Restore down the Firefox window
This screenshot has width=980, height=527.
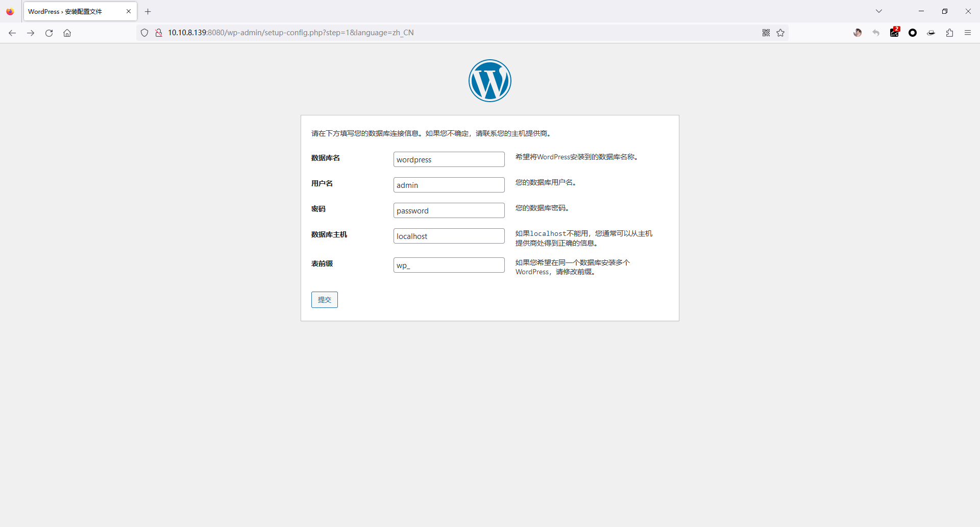coord(945,11)
